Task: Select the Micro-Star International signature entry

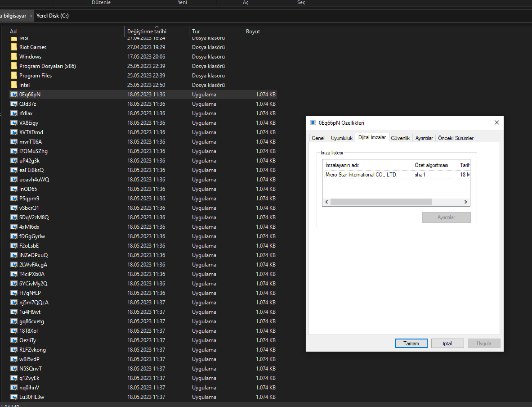Action: [396, 175]
